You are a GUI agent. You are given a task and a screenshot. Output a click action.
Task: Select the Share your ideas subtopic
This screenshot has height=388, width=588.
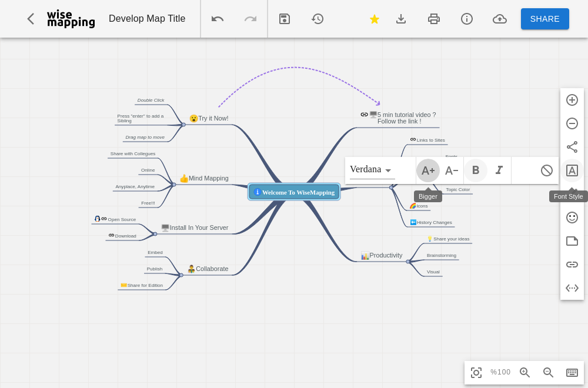tap(448, 239)
